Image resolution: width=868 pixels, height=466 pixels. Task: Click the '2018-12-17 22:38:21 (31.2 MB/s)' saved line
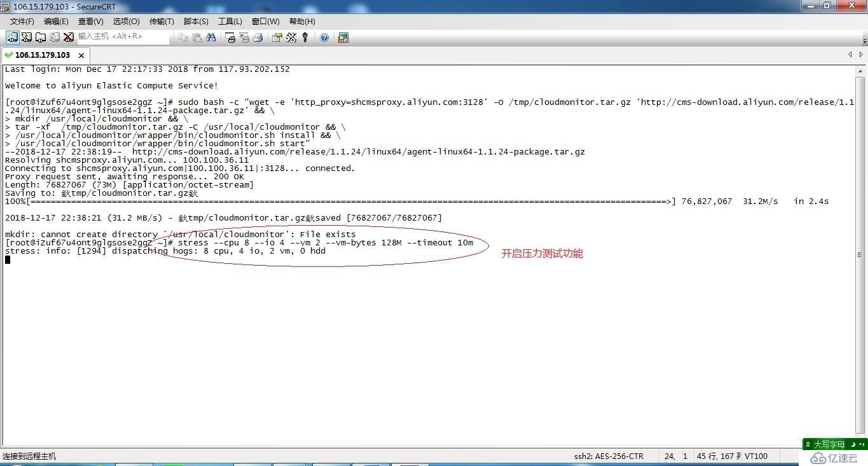223,218
